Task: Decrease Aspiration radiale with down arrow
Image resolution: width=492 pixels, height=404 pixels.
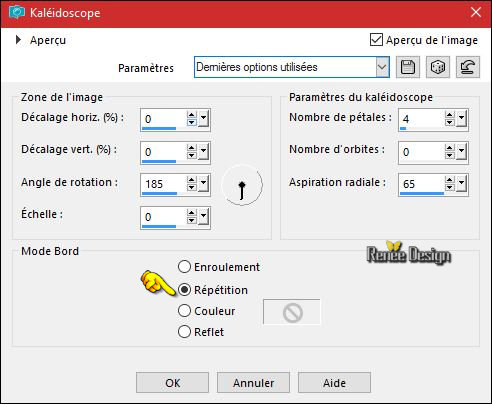Action: pos(449,188)
